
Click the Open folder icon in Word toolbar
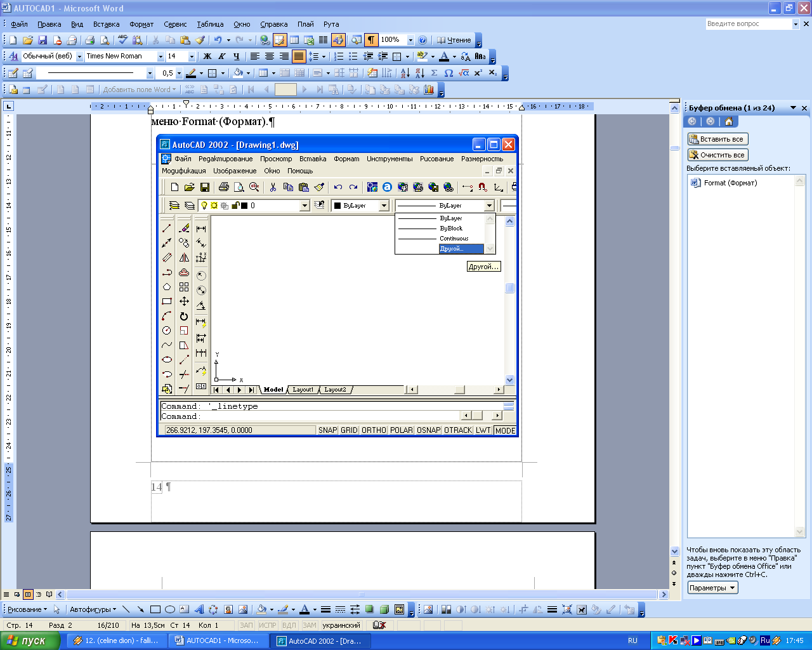pyautogui.click(x=28, y=40)
